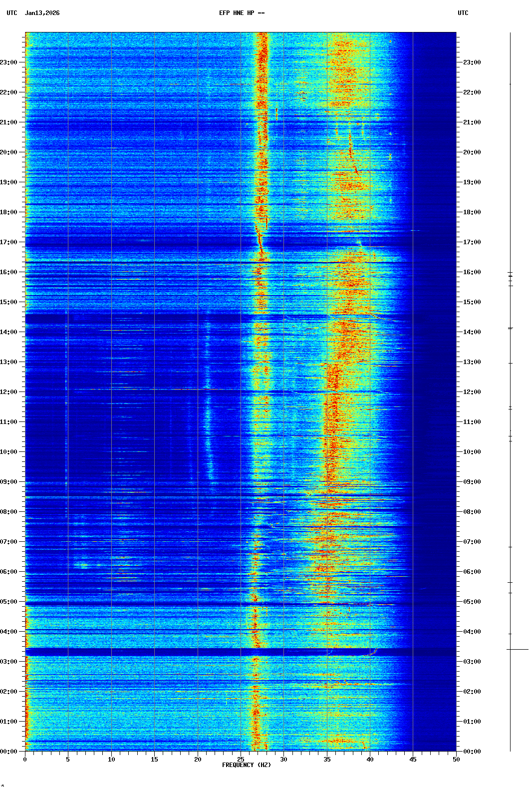Select the 23:00 time label on left axis
Viewport: 532px width, 791px height.
[x=8, y=62]
